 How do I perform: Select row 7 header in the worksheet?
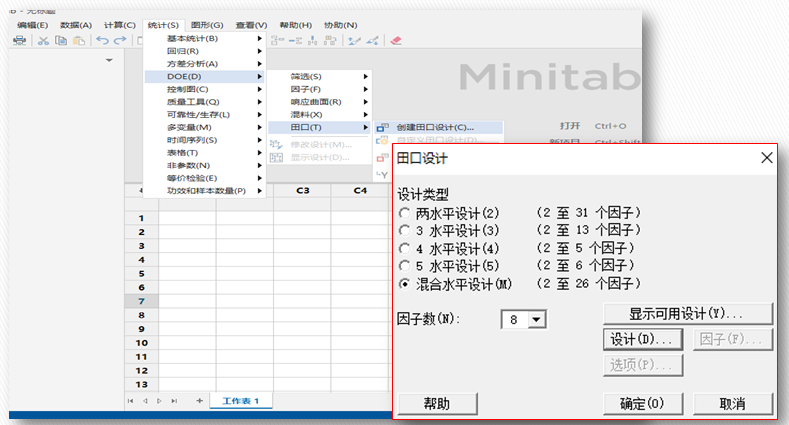coord(141,301)
